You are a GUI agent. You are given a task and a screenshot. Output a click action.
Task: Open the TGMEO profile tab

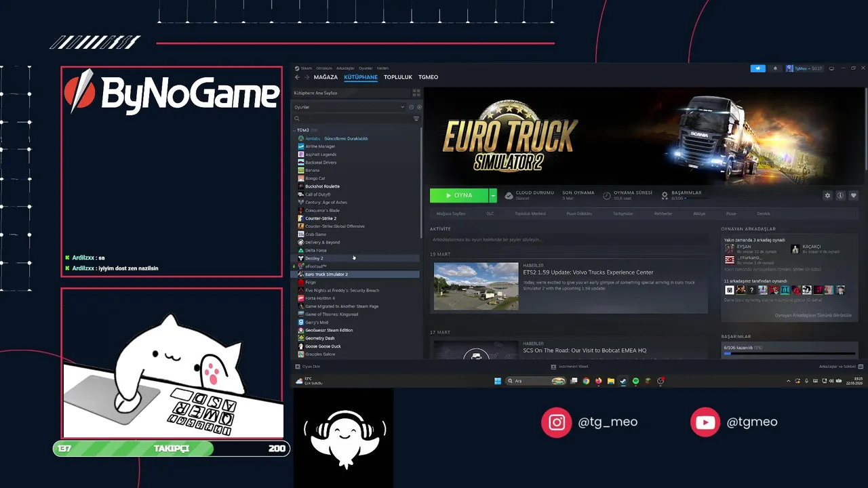[428, 77]
